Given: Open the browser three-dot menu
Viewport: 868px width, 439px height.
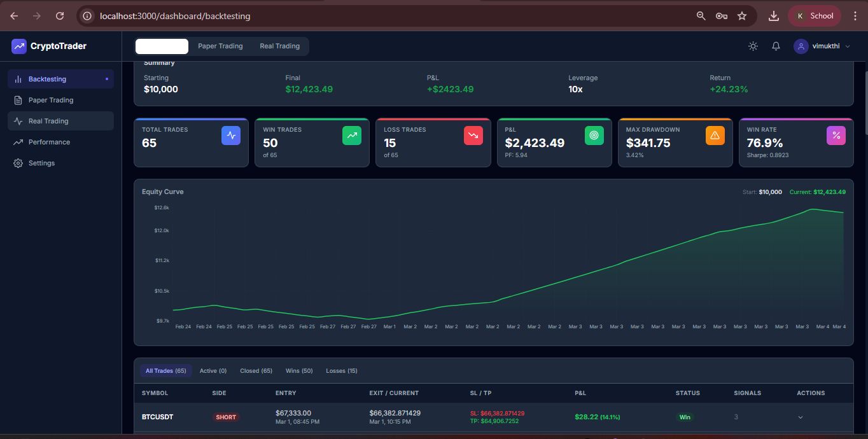Looking at the screenshot, I should pyautogui.click(x=855, y=16).
